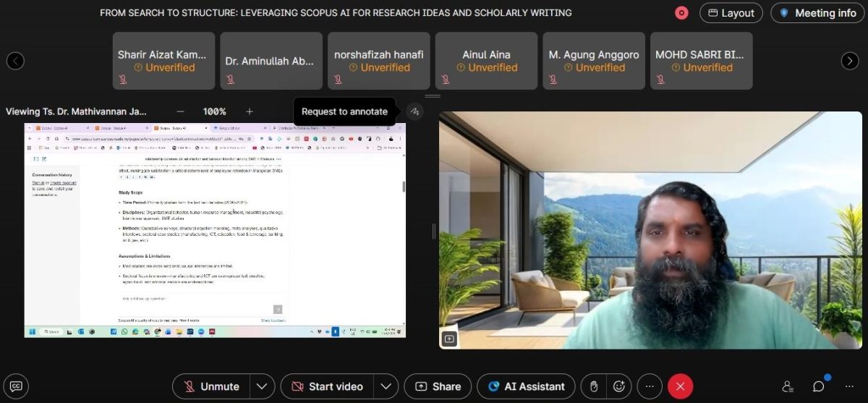Open the participants panel
Screen dimensions: 868x403
coord(788,386)
